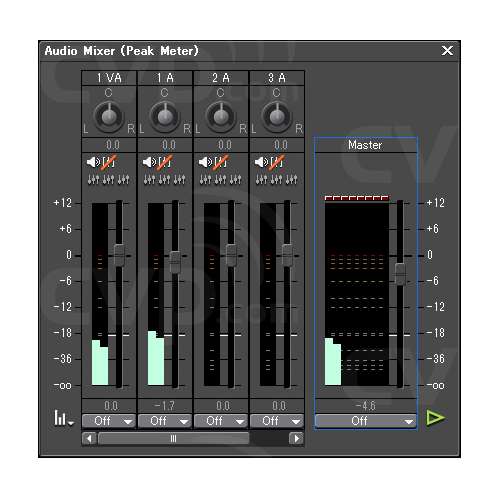
Task: Open the 2 A track mini-faders icon
Action: tap(221, 179)
